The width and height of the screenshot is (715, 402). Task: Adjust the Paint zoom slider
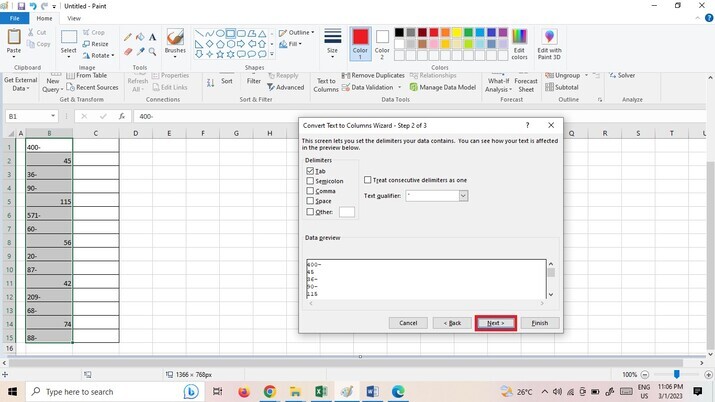pos(677,374)
